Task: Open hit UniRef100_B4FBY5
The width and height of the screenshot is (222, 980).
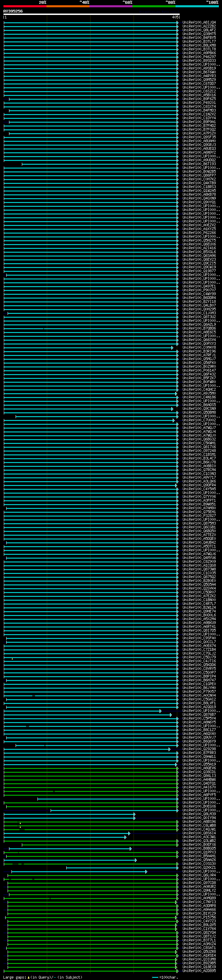Action: pyautogui.click(x=199, y=38)
